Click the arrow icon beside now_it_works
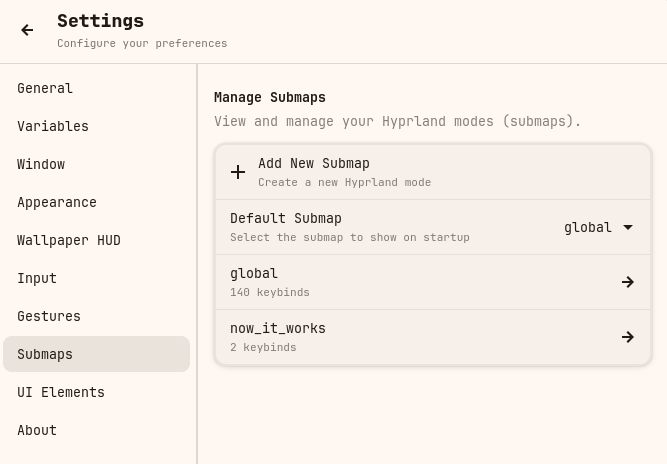667x464 pixels. 627,337
